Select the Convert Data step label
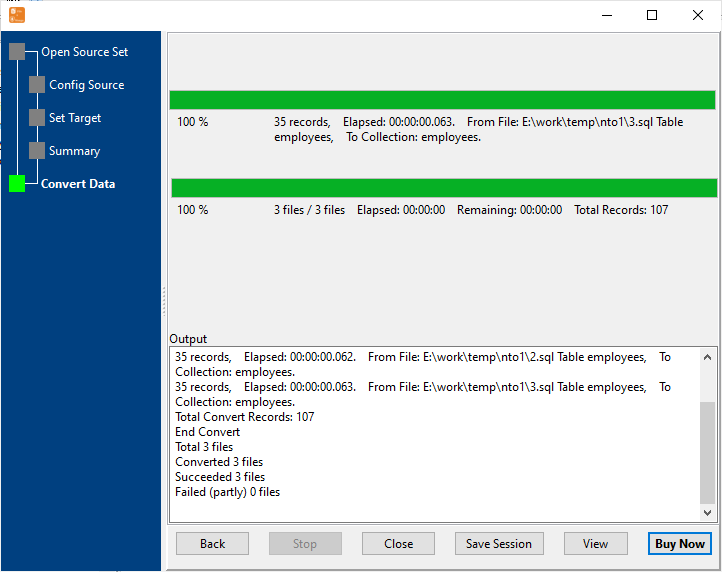The width and height of the screenshot is (722, 572). coord(77,184)
